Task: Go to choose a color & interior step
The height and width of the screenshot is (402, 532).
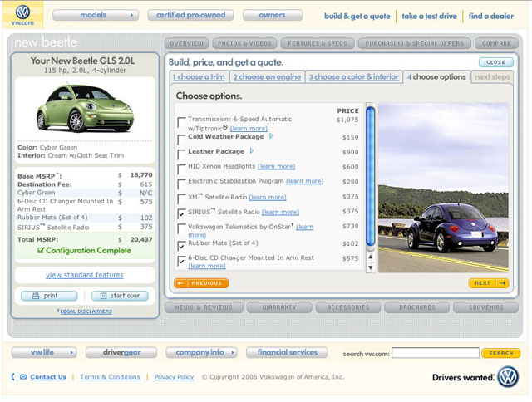Action: (354, 77)
